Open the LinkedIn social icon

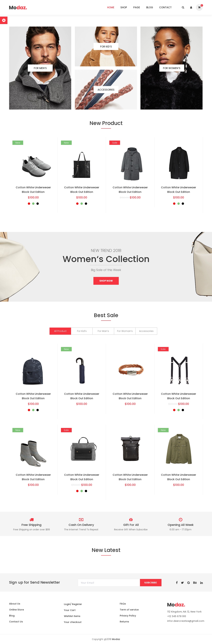coord(201,582)
